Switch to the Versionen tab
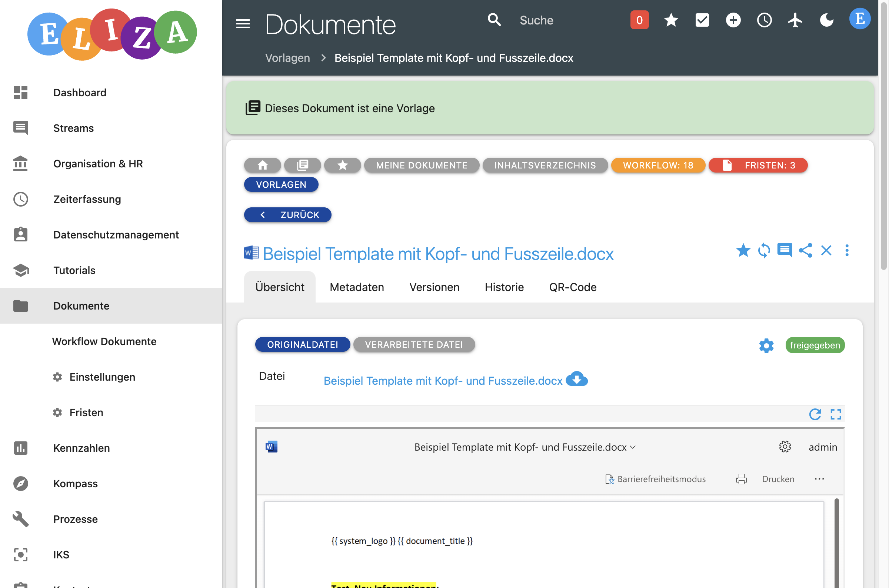The image size is (889, 588). click(x=434, y=287)
